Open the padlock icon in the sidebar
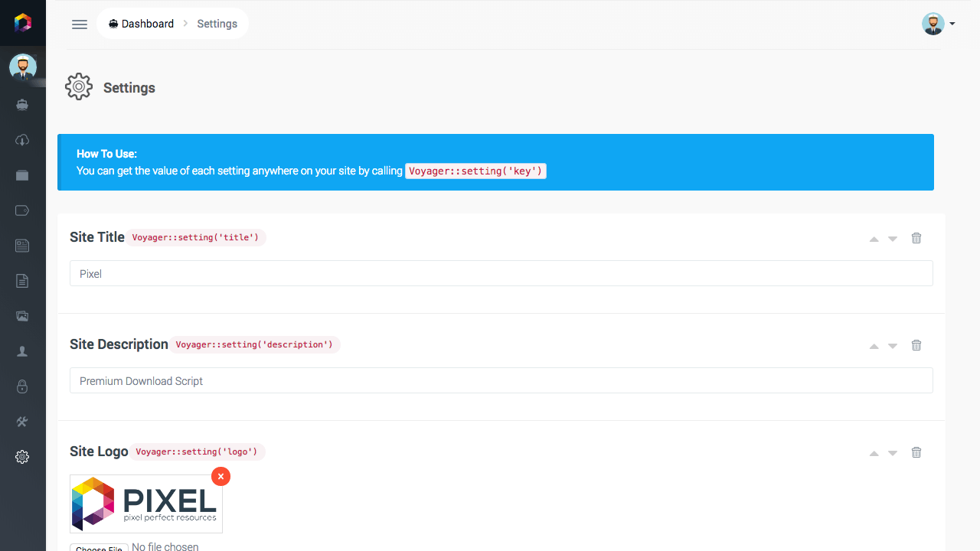Screen dimensions: 980x551 pos(22,386)
